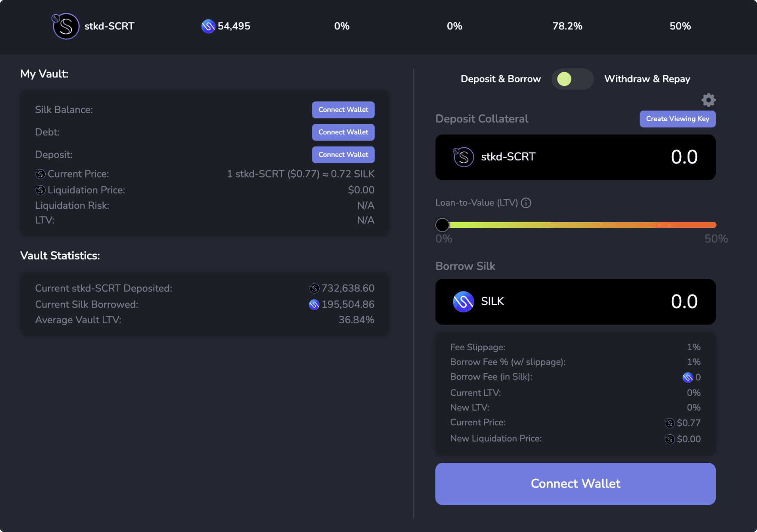Click the stkd-SCRT deposit amount field
Image resolution: width=757 pixels, height=532 pixels.
tap(575, 157)
